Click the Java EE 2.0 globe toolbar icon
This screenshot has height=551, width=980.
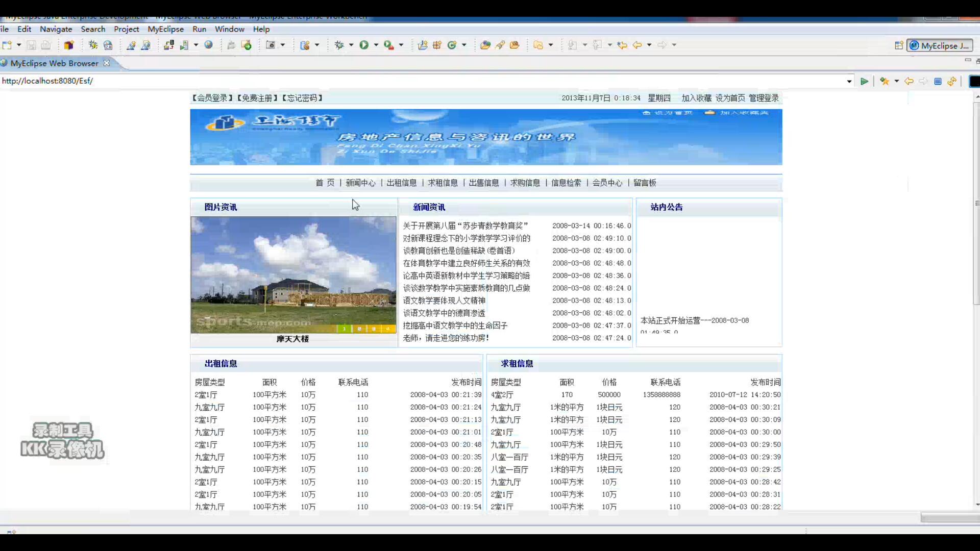click(108, 45)
